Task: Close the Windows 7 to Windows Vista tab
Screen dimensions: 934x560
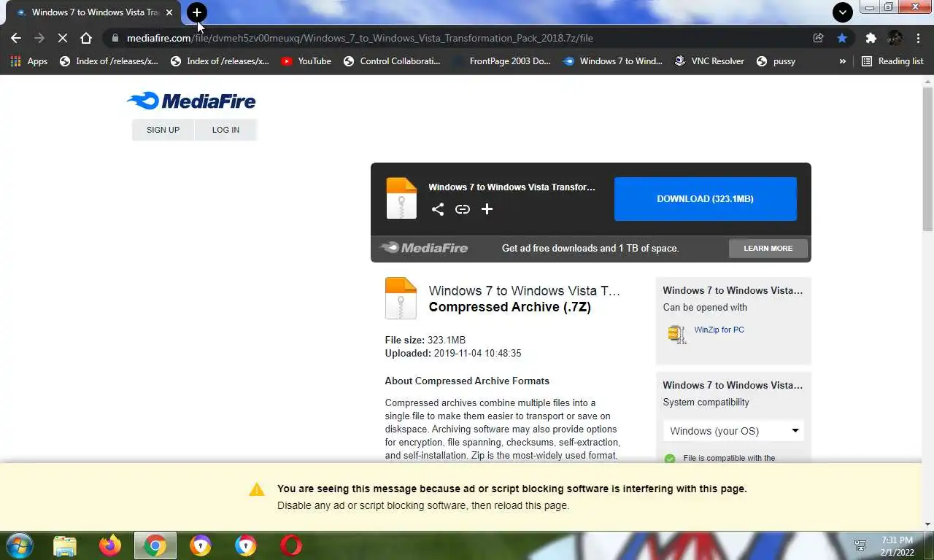Action: coord(169,12)
